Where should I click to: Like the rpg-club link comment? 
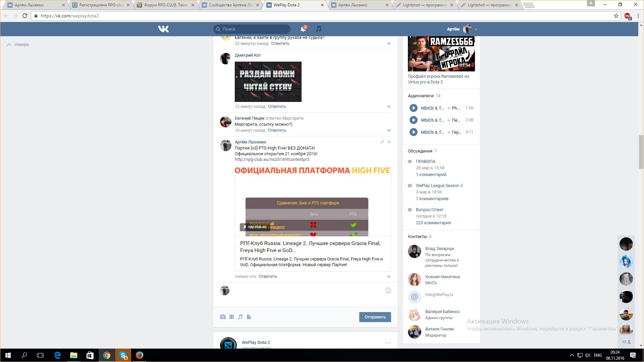click(389, 277)
